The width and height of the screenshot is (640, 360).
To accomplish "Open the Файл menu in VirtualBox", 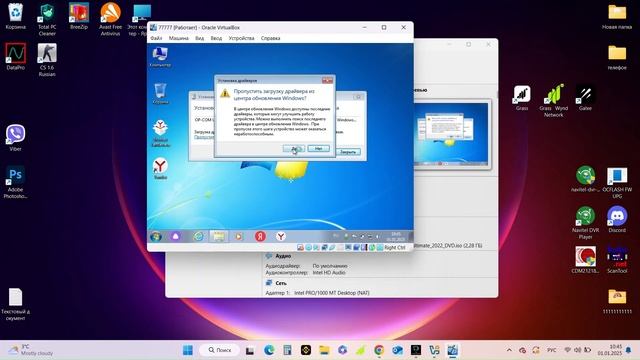I will [156, 38].
